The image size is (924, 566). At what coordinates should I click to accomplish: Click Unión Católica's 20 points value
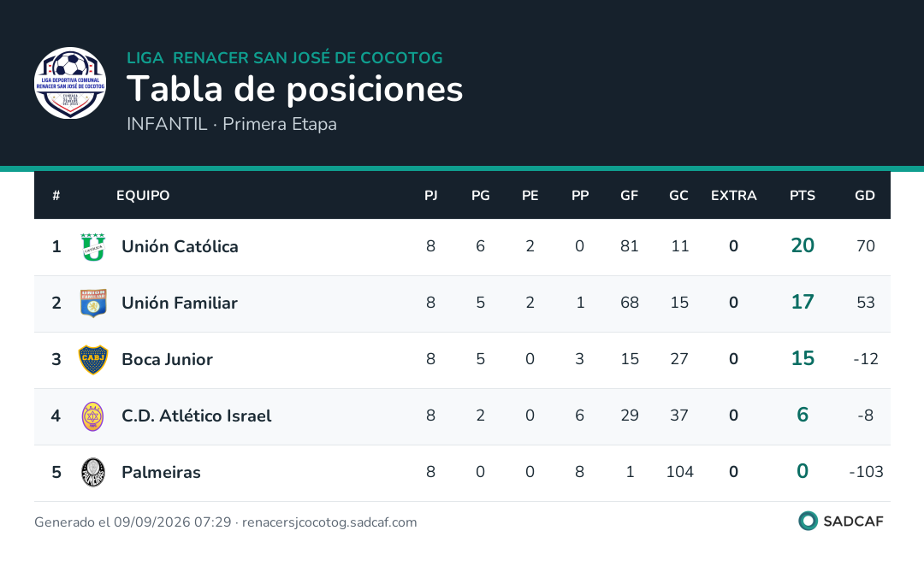[x=803, y=245]
